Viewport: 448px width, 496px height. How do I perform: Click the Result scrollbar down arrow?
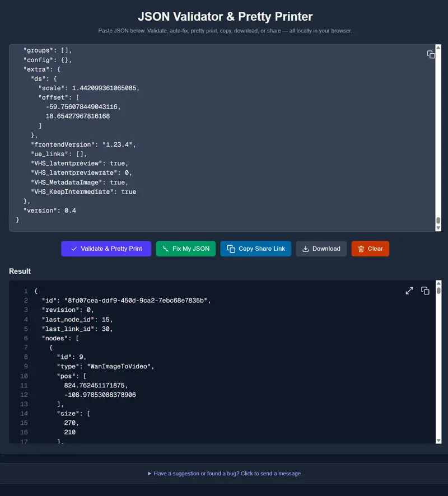438,441
